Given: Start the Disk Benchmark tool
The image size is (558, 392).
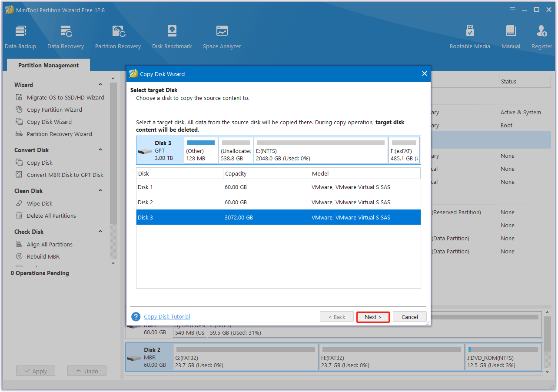Looking at the screenshot, I should pyautogui.click(x=172, y=36).
